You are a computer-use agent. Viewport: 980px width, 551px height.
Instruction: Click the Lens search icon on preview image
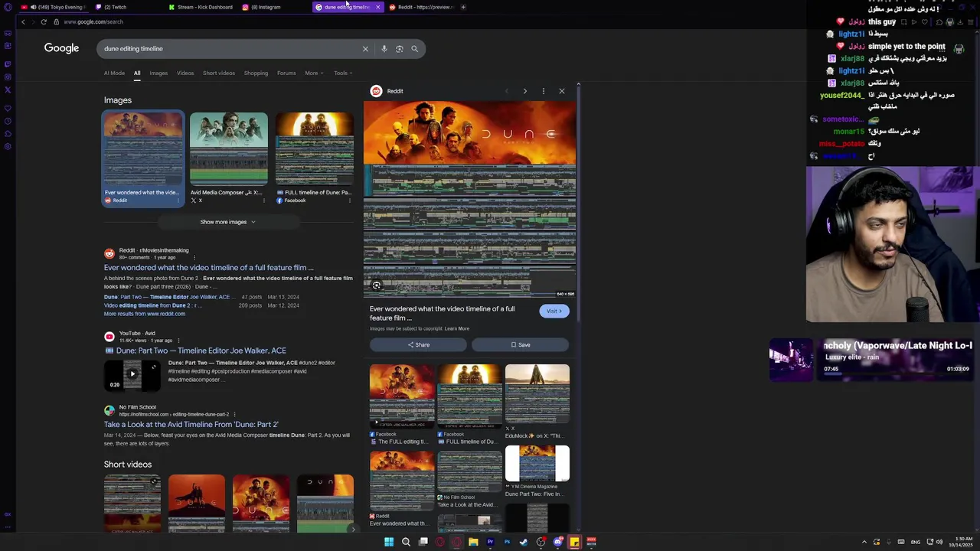tap(376, 285)
